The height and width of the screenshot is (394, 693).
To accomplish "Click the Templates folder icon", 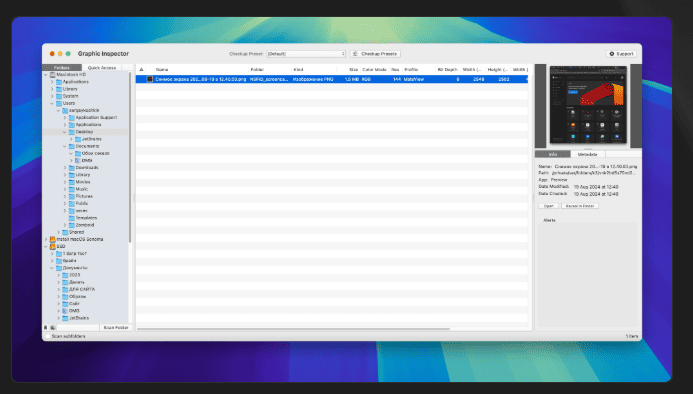I will 72,218.
